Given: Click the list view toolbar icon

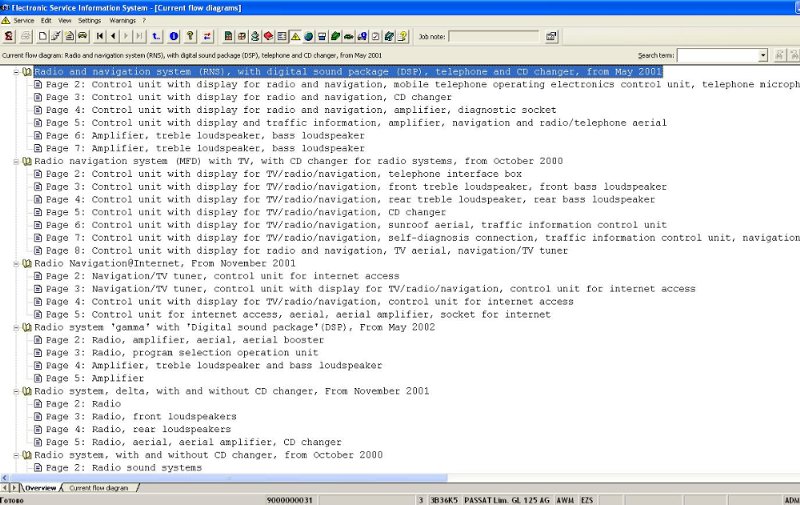Looking at the screenshot, I should 282,36.
